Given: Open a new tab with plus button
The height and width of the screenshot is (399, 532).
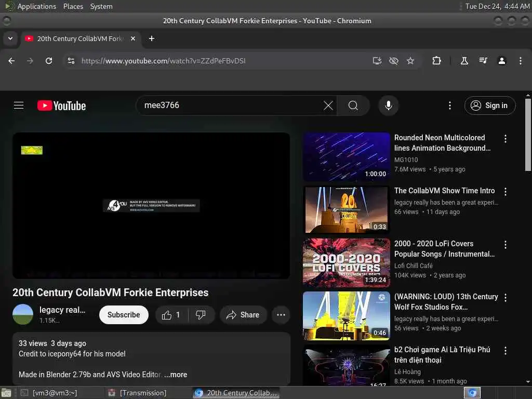Looking at the screenshot, I should [152, 38].
